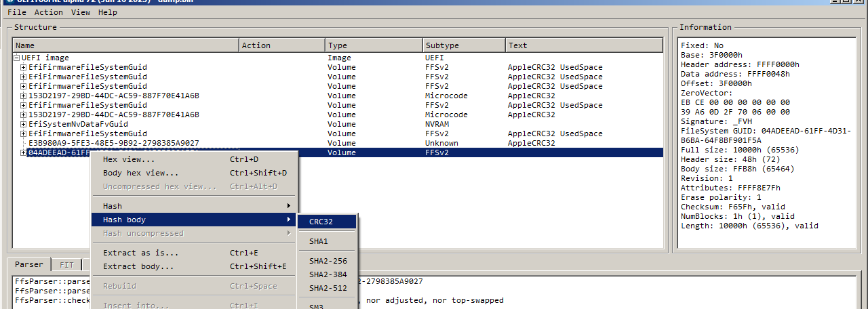868x309 pixels.
Task: Choose Extract as is... menu entry
Action: coord(195,253)
